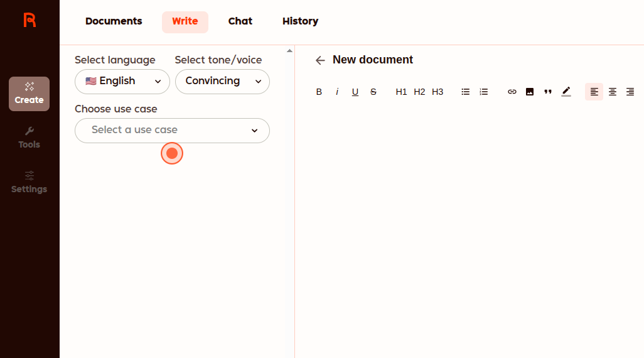Insert a hyperlink using link icon
644x358 pixels.
[512, 92]
